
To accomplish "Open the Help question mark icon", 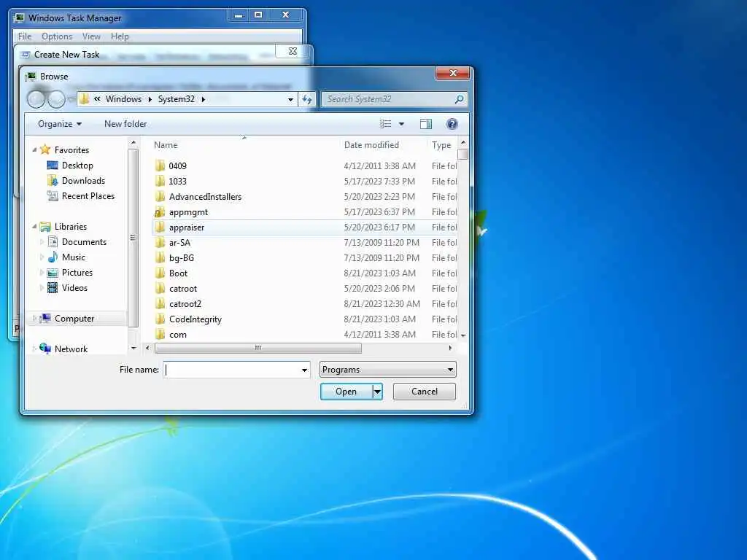I will click(452, 124).
